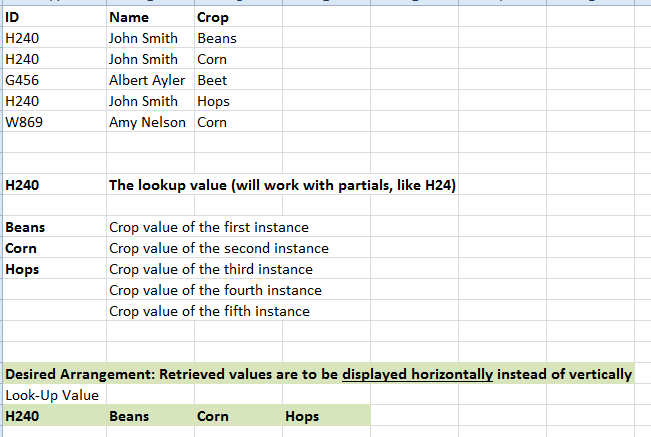
Task: Select the G456 ID cell
Action: coord(54,80)
